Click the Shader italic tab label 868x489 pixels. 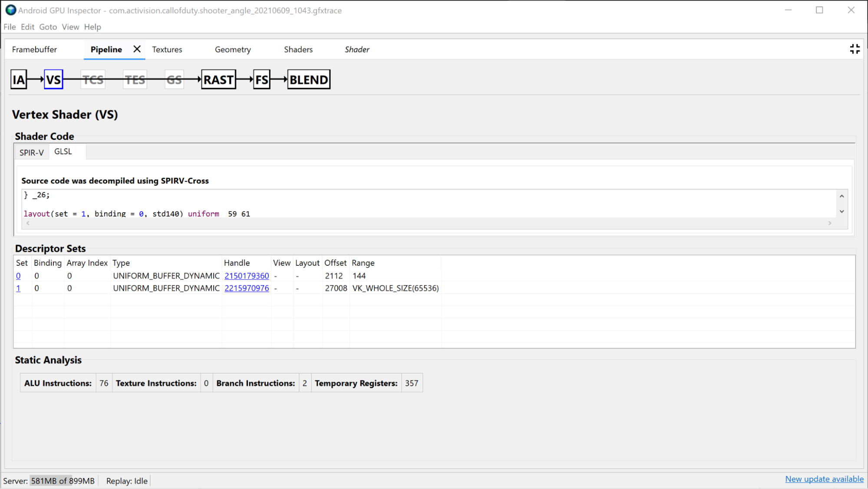357,50
